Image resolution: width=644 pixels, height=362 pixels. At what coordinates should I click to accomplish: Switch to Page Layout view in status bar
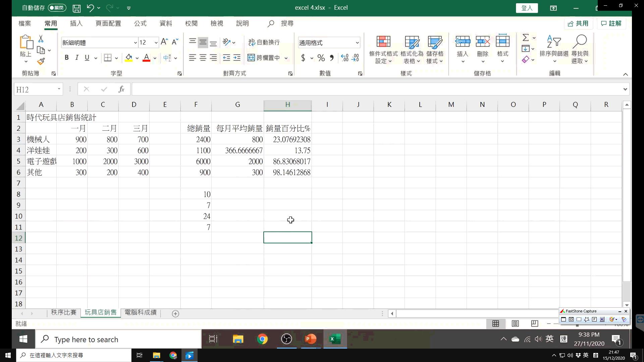tap(515, 323)
